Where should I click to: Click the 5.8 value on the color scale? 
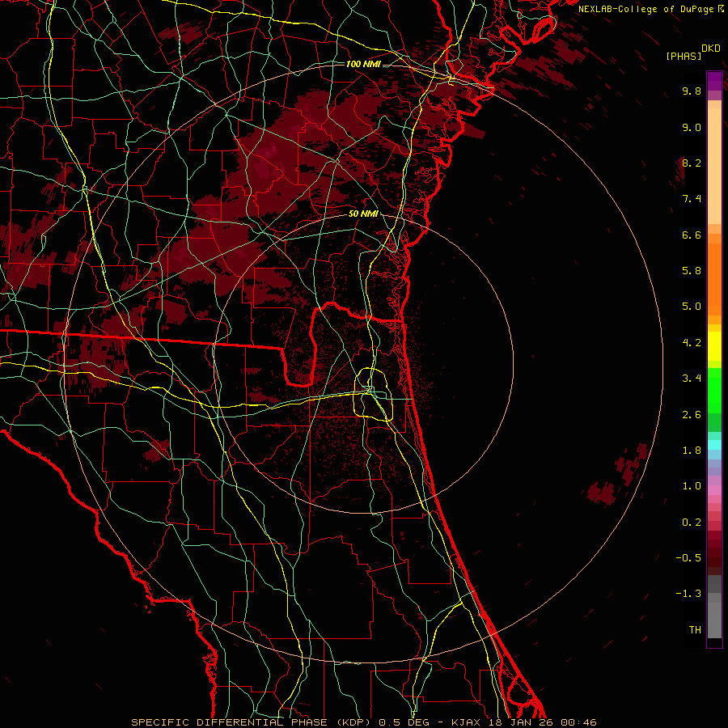click(x=692, y=271)
